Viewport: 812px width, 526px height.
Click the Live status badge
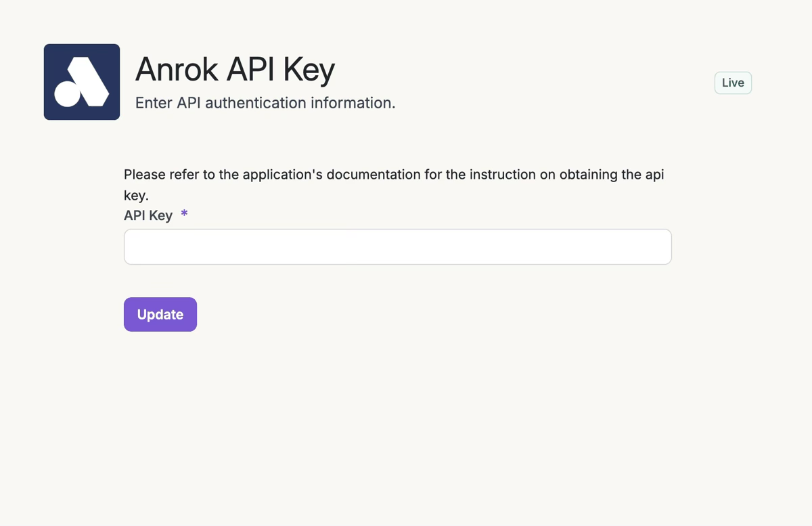[x=733, y=83]
